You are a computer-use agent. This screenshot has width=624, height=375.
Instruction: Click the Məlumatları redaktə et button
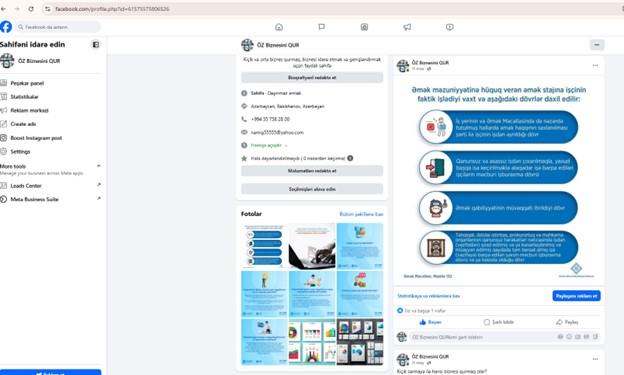[312, 171]
